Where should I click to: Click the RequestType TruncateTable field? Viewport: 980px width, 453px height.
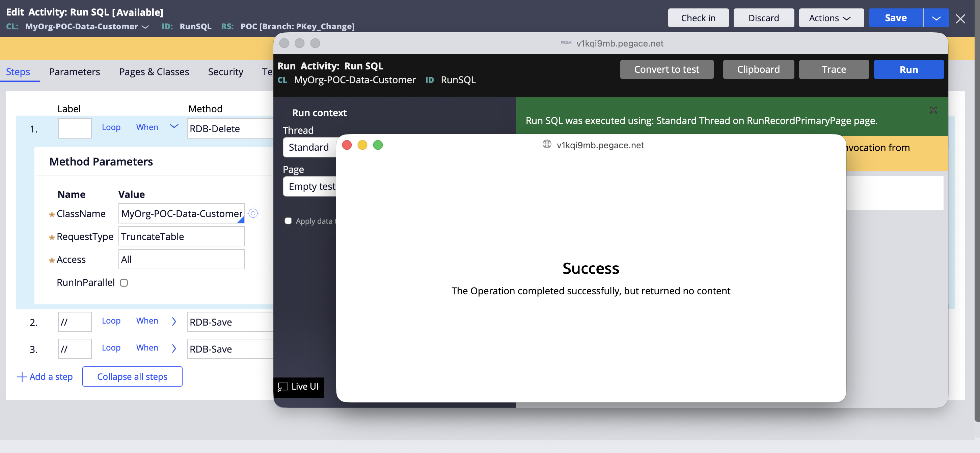(181, 236)
